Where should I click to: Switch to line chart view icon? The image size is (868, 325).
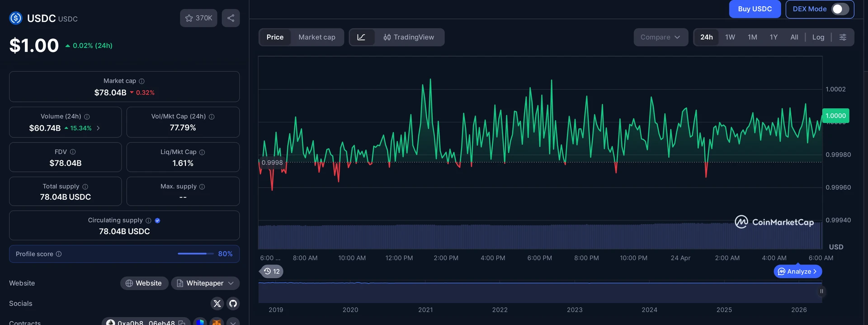(361, 37)
